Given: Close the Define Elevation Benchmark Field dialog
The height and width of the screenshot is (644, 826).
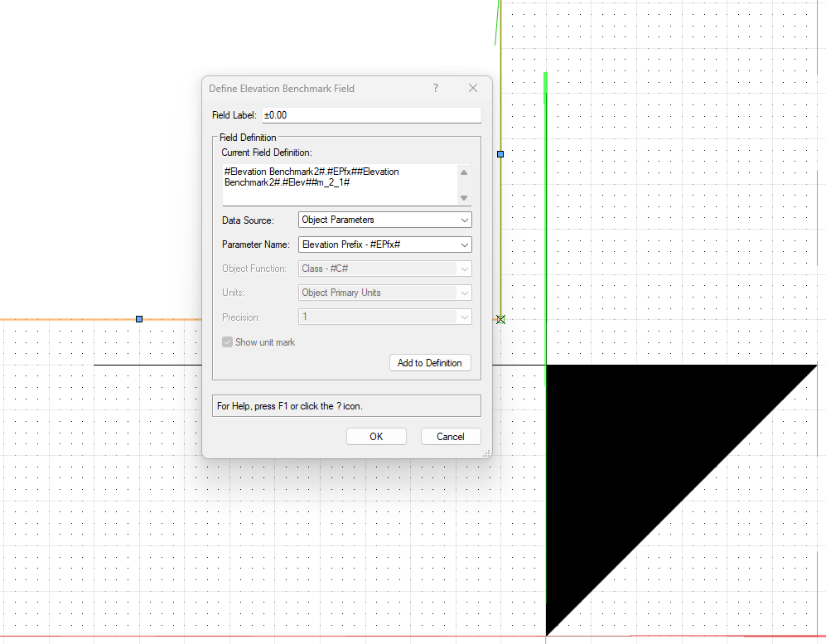Looking at the screenshot, I should [x=473, y=88].
